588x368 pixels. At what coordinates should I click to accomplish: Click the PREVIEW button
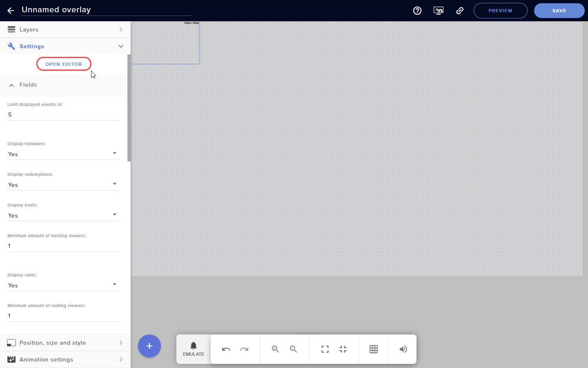500,11
